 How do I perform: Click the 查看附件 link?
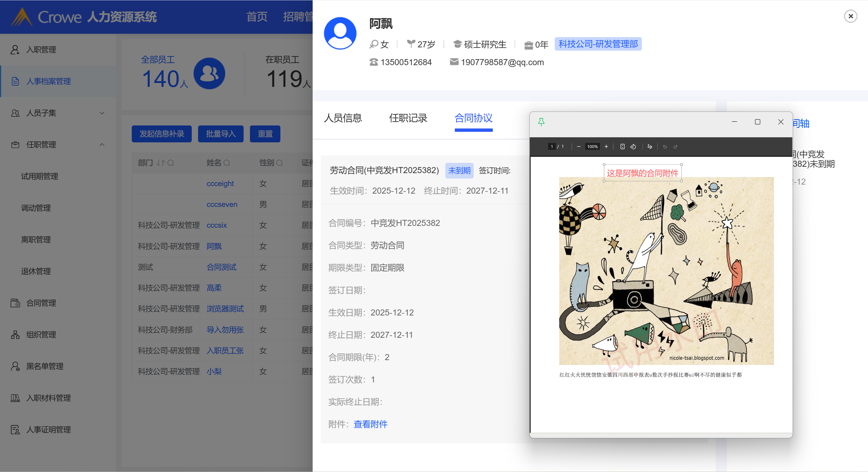(x=370, y=424)
